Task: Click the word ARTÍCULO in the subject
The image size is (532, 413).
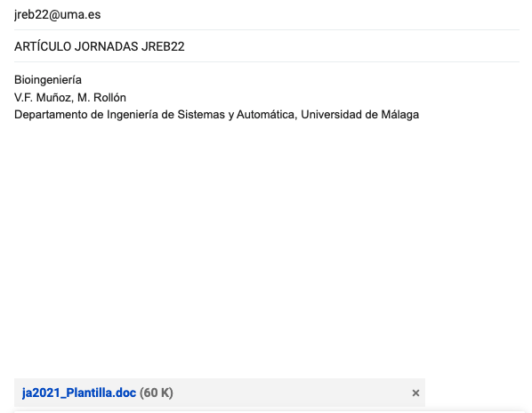Action: [43, 46]
